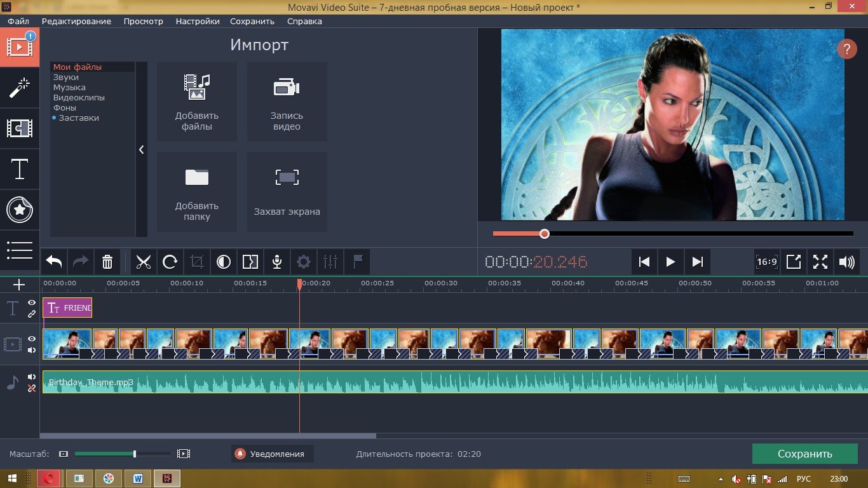The width and height of the screenshot is (868, 488).
Task: Open the color adjustment tool
Action: [224, 262]
